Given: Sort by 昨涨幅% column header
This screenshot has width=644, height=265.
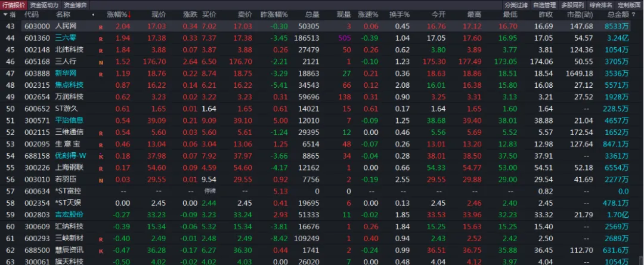Looking at the screenshot, I should click(274, 14).
